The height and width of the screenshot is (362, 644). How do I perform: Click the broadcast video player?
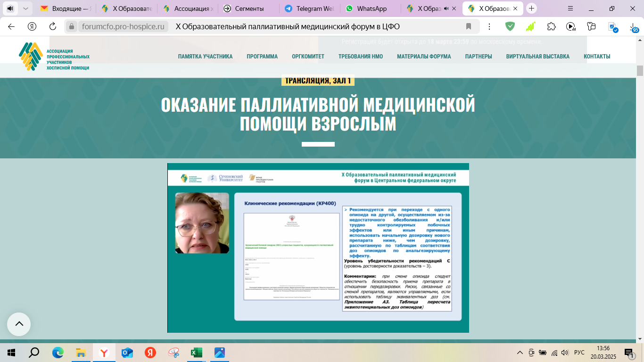click(x=318, y=248)
